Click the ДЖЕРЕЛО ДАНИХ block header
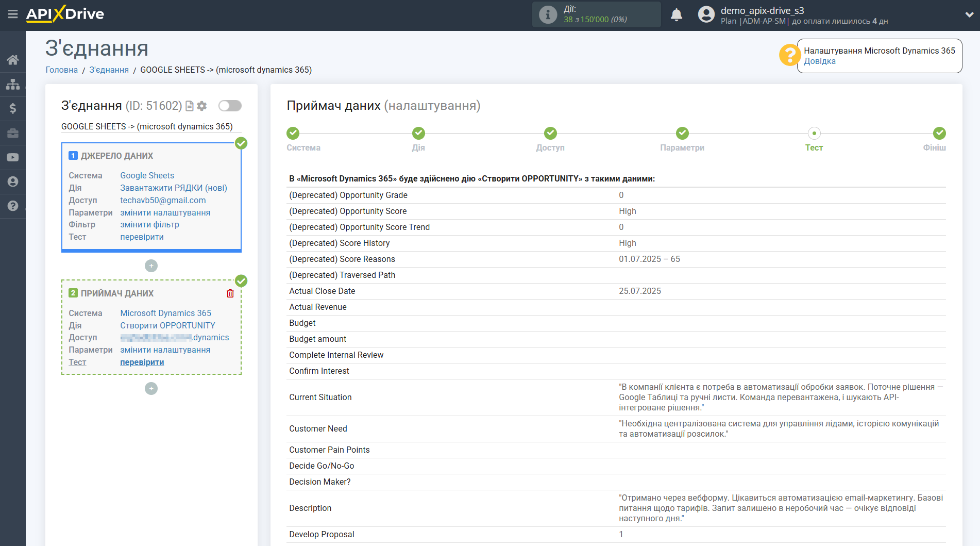The width and height of the screenshot is (980, 546). pyautogui.click(x=116, y=156)
